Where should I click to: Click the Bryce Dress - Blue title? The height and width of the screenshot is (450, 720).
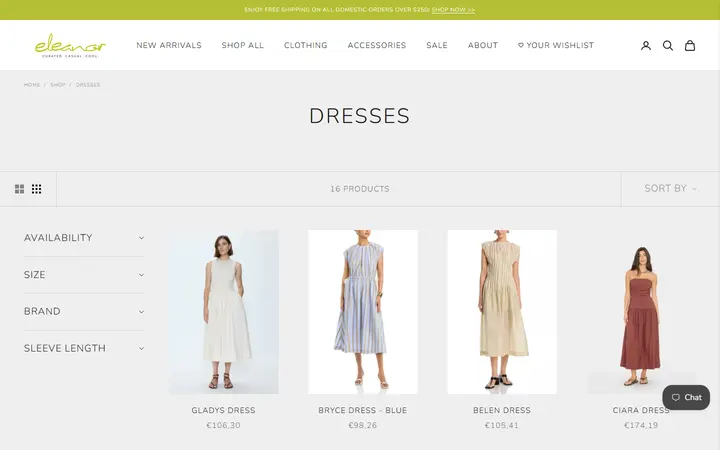pos(363,411)
